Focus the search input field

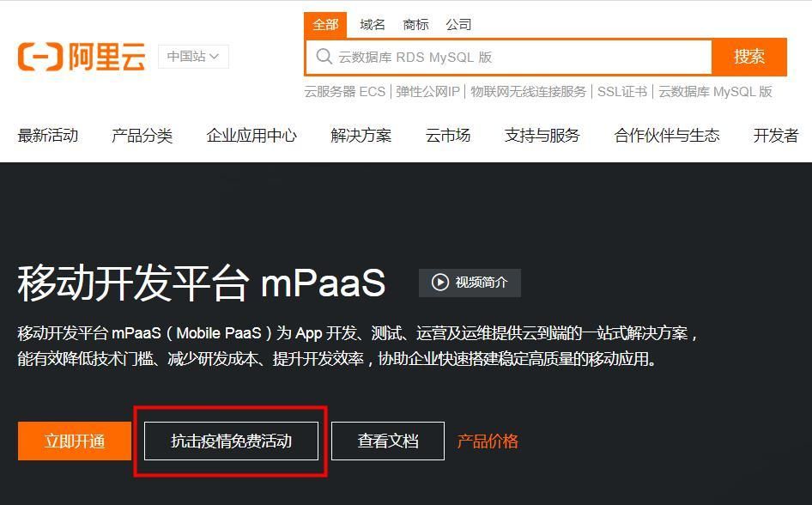pos(515,57)
